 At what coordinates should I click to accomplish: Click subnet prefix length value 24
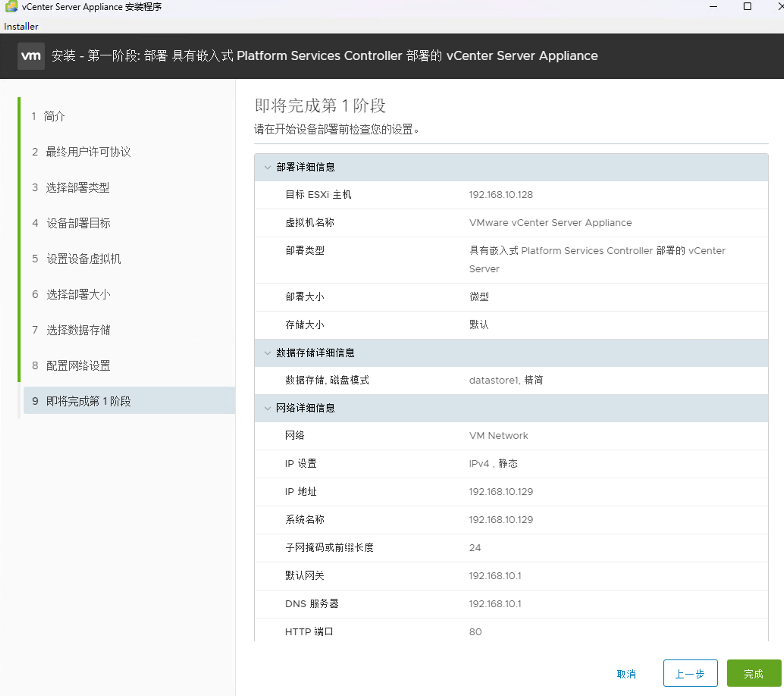pyautogui.click(x=475, y=548)
